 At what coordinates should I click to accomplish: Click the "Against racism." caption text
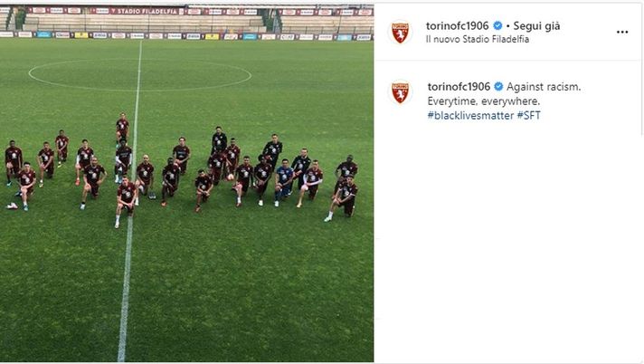(x=544, y=87)
